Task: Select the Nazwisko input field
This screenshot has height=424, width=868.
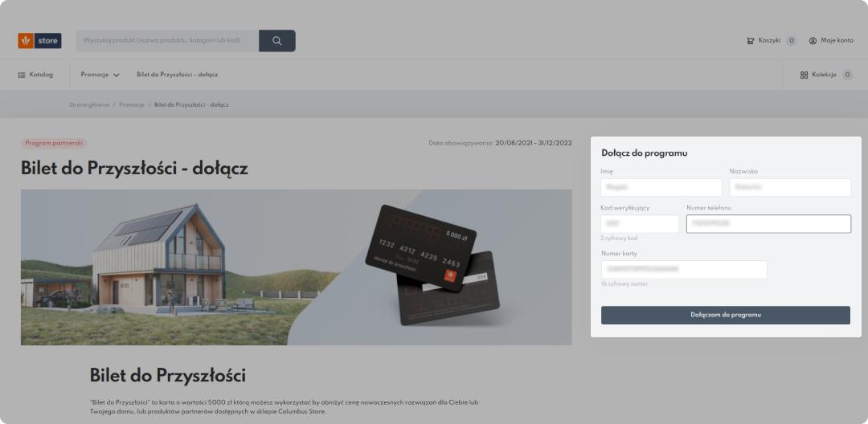Action: 790,187
